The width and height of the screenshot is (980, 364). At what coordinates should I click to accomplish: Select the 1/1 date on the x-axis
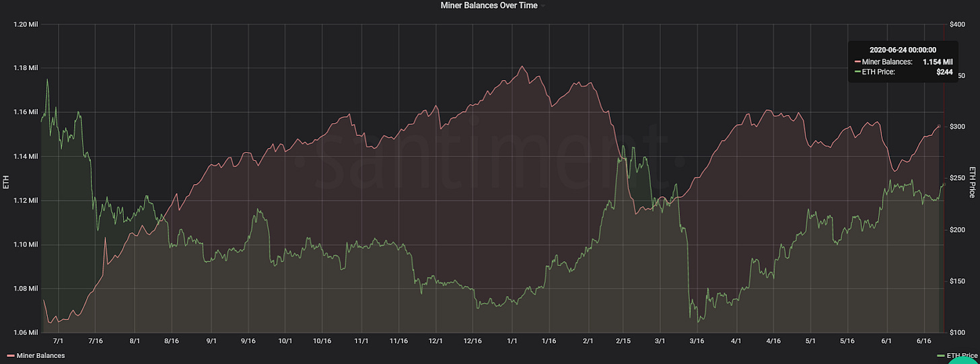512,342
